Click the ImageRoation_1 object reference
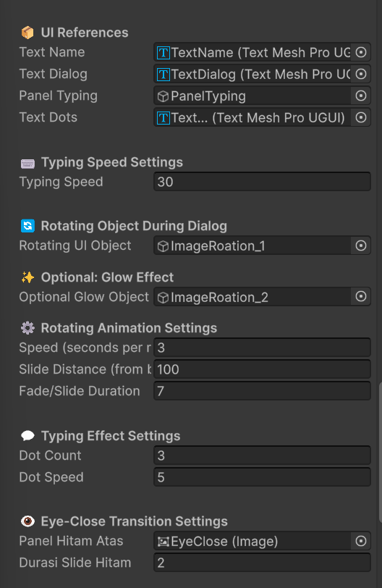Image resolution: width=382 pixels, height=588 pixels. point(252,246)
